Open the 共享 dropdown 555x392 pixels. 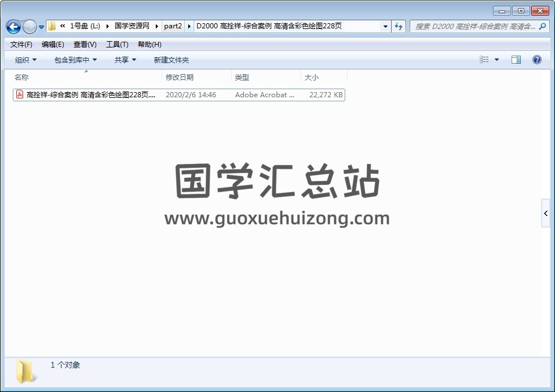pyautogui.click(x=125, y=60)
